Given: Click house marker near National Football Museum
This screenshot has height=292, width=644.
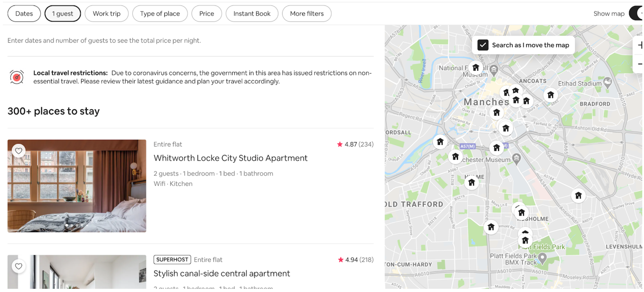Looking at the screenshot, I should coord(475,68).
